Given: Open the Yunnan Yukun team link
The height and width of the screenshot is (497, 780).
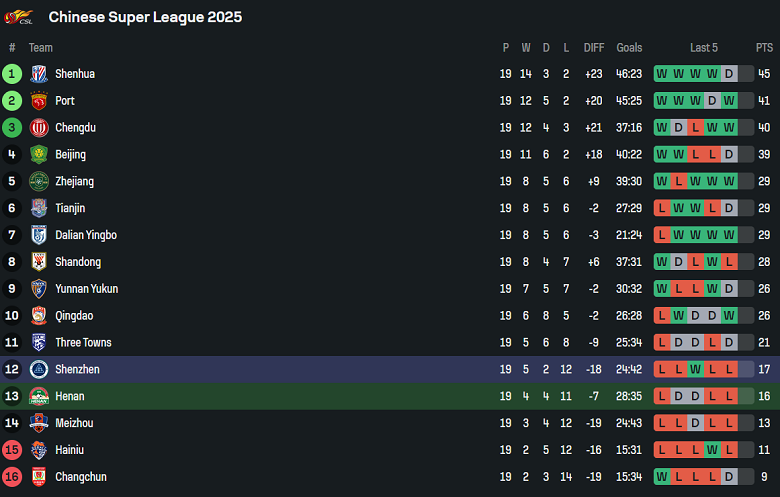Looking at the screenshot, I should [x=86, y=289].
